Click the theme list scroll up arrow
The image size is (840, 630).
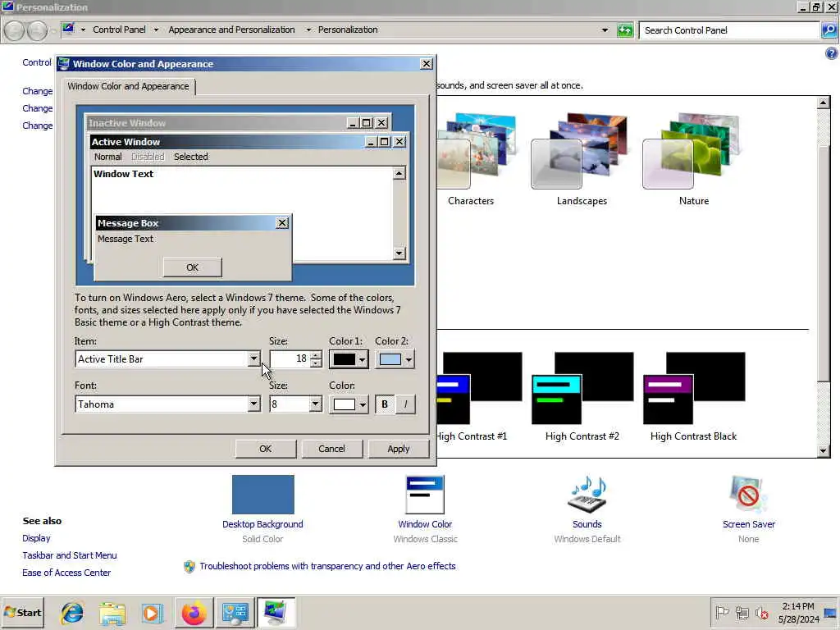(824, 103)
